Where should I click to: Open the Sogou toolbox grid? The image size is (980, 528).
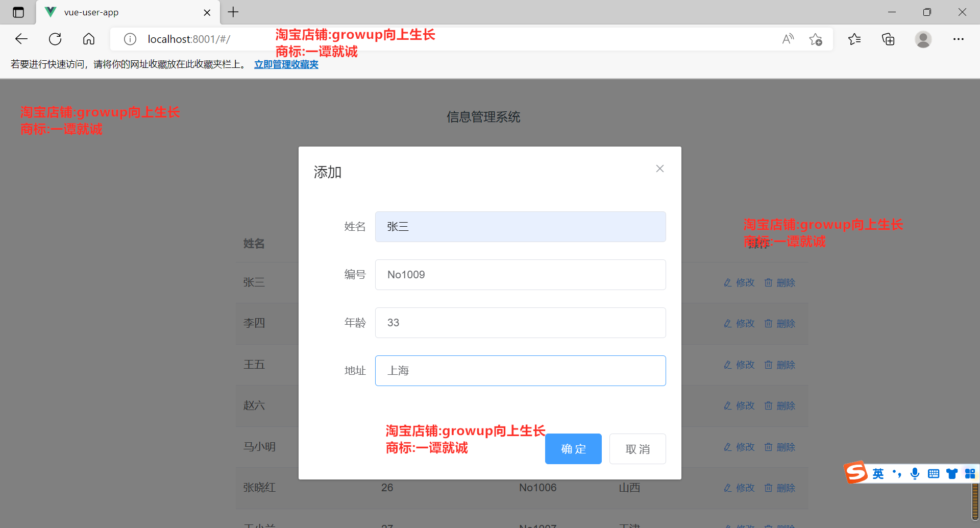pyautogui.click(x=969, y=473)
